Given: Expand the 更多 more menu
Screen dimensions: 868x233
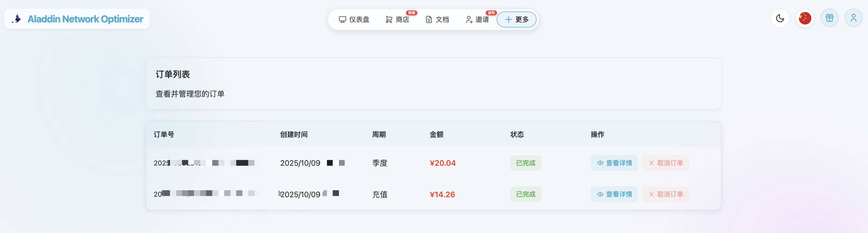Looking at the screenshot, I should tap(517, 19).
